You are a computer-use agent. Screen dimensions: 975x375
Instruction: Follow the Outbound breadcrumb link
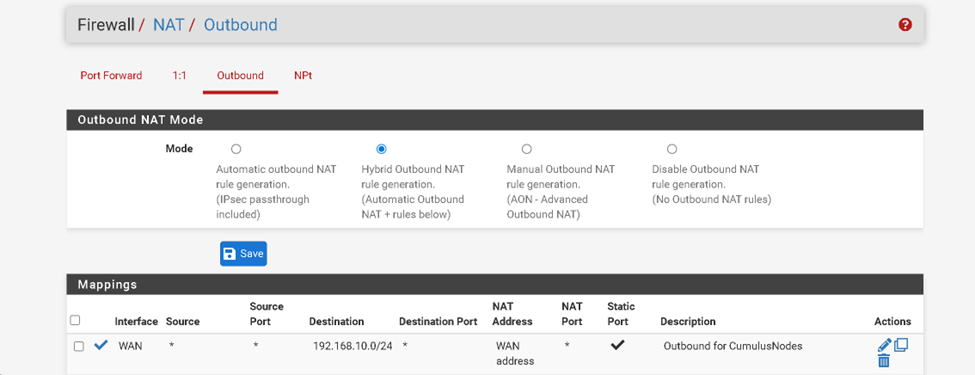pyautogui.click(x=241, y=25)
